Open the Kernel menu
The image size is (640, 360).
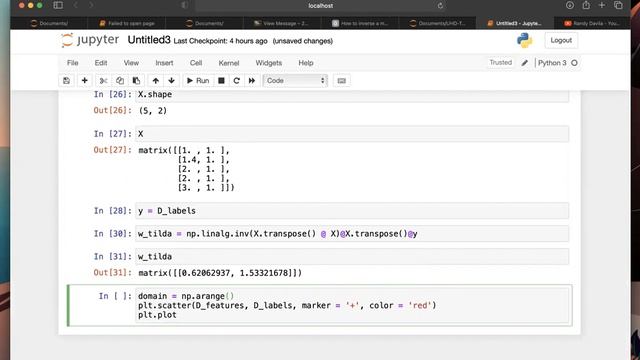tap(229, 63)
